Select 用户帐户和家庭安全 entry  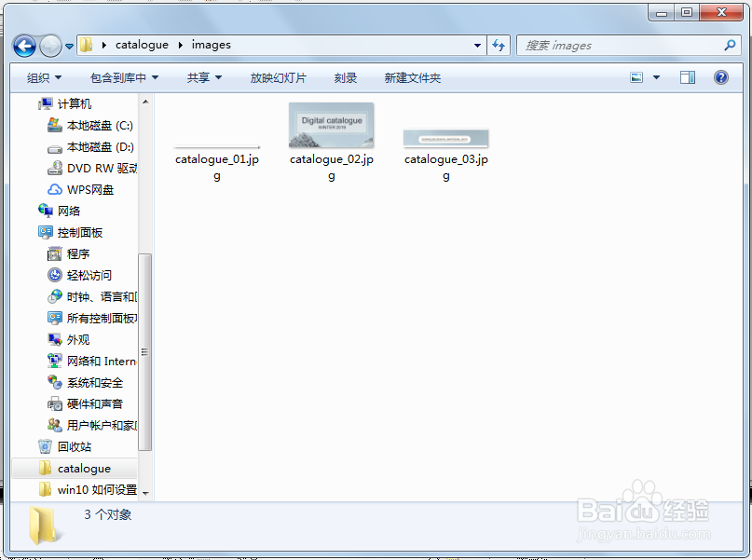(x=102, y=425)
